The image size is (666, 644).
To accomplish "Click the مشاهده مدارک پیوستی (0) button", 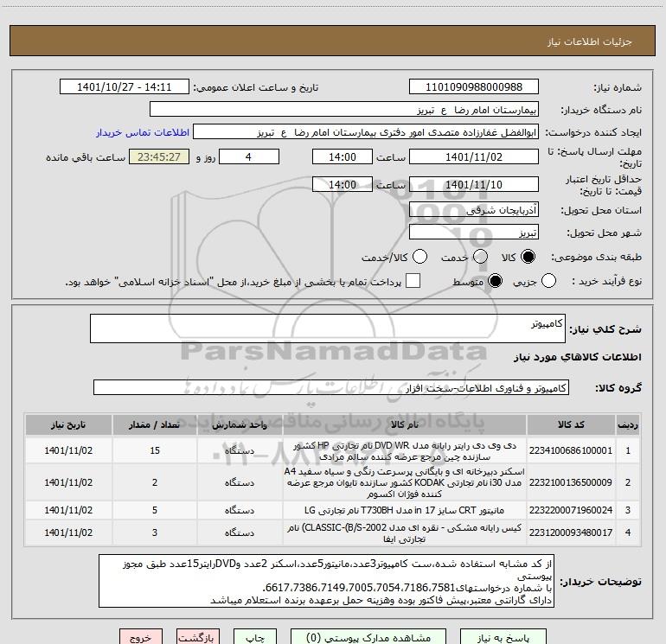I will click(x=368, y=638).
